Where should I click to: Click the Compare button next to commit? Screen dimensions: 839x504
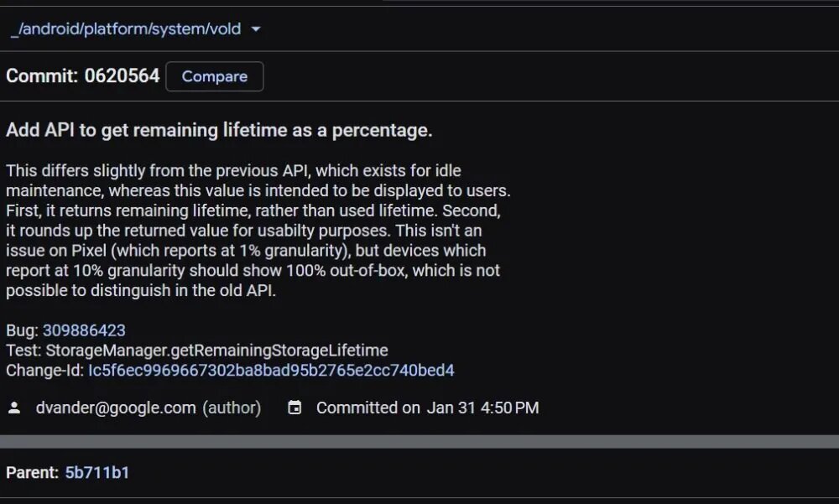tap(215, 76)
